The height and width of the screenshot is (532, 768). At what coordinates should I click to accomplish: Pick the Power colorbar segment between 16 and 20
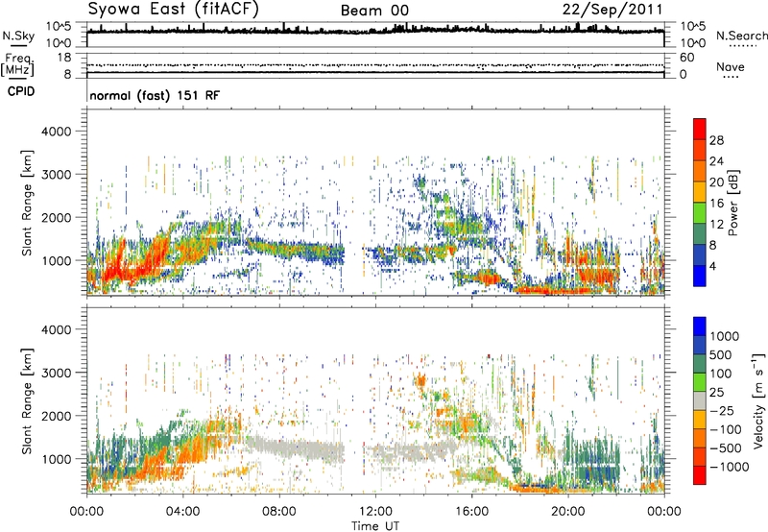700,192
